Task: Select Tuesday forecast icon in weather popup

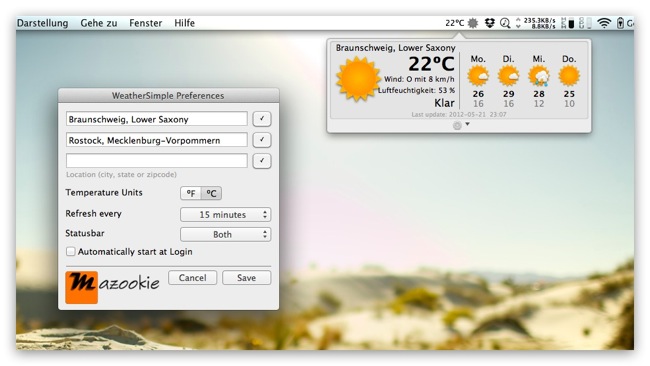Action: click(508, 76)
